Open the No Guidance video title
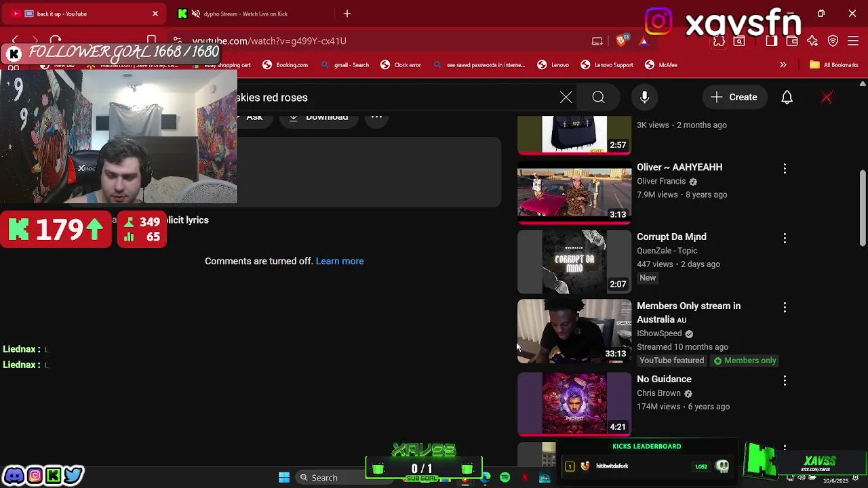Screen dimensions: 868x488 point(664,379)
